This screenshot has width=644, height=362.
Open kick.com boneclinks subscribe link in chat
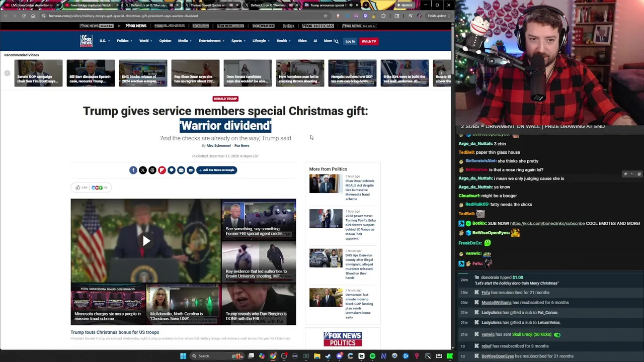[547, 223]
